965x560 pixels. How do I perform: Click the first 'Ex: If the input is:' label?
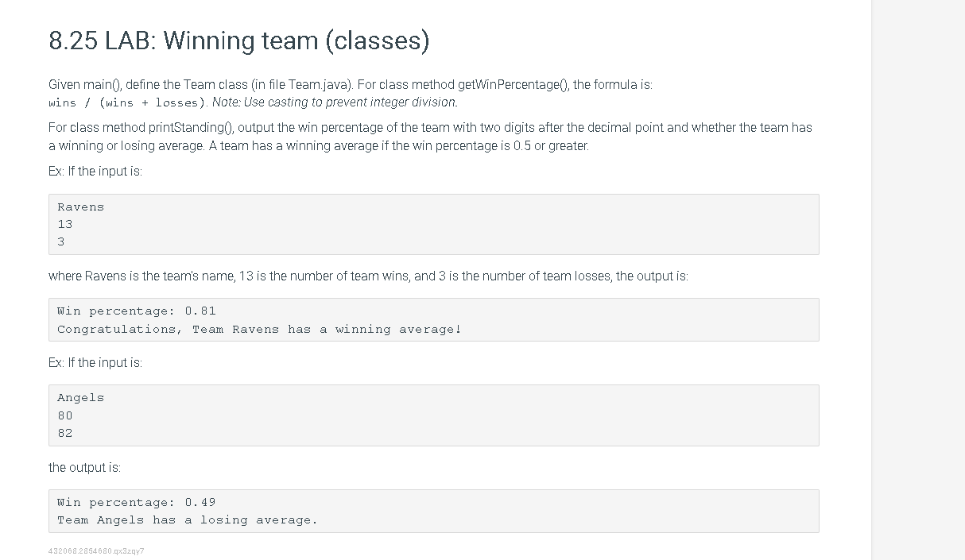point(95,172)
